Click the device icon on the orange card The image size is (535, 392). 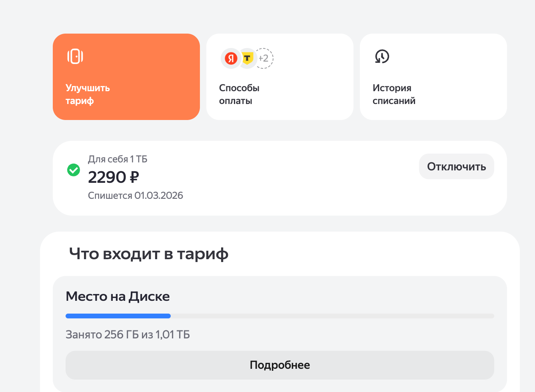(x=75, y=56)
